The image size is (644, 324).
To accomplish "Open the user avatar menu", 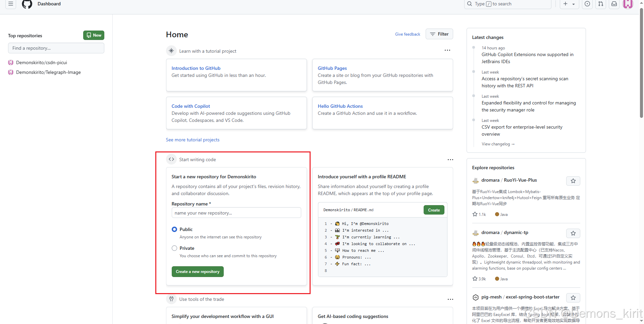I will click(628, 4).
